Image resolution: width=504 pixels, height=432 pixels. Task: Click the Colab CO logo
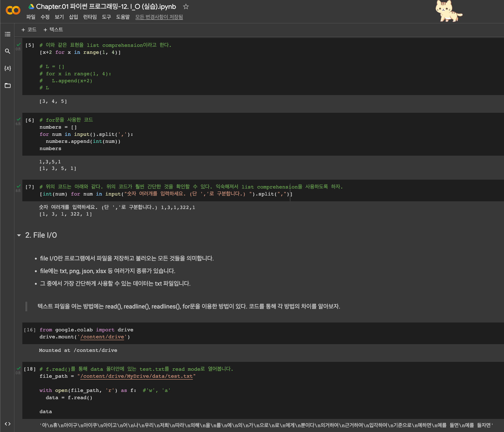(13, 10)
